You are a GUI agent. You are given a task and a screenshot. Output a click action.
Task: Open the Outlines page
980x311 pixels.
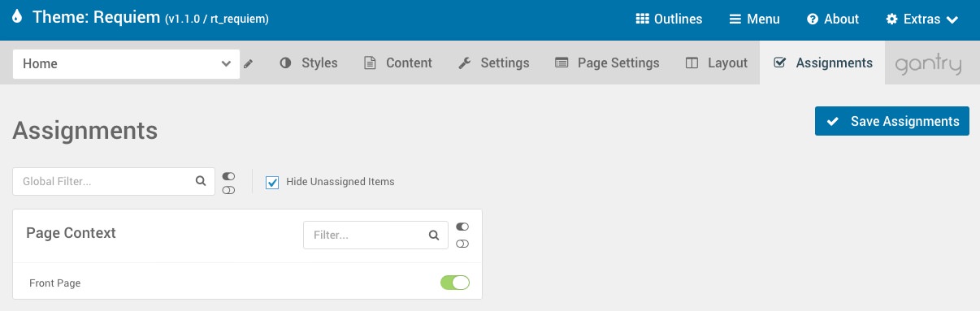pos(669,19)
